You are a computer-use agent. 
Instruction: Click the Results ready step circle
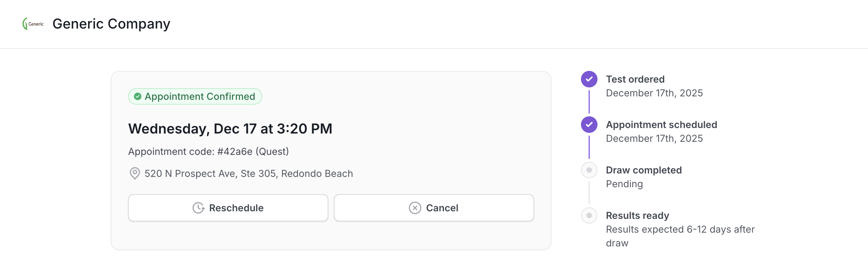(589, 215)
